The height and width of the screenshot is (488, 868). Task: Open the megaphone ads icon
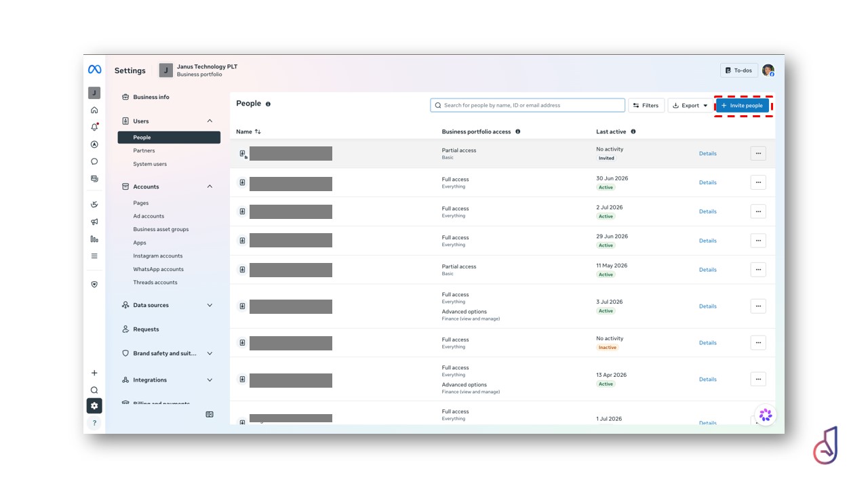(94, 222)
